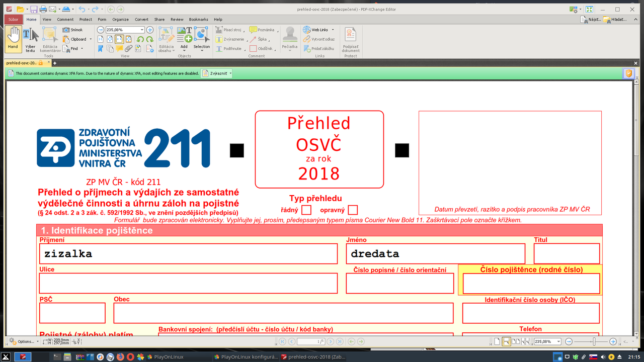644x362 pixels.
Task: Select the Podčiarknutie underline tool
Action: click(x=229, y=49)
